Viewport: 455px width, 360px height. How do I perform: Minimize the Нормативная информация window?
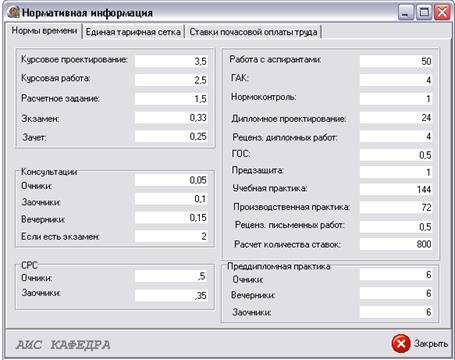[406, 12]
